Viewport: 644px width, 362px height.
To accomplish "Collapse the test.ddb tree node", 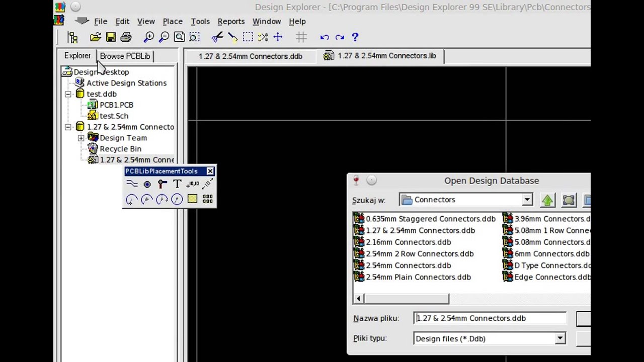I will click(68, 94).
